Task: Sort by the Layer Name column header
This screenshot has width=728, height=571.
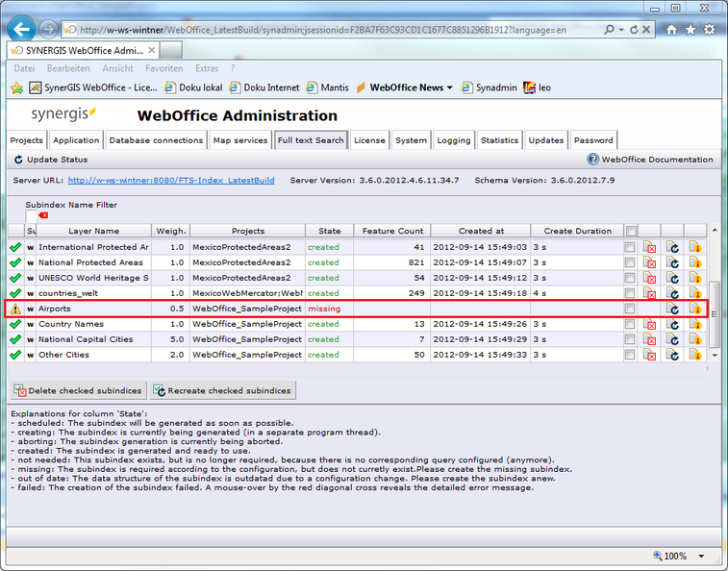Action: tap(94, 231)
